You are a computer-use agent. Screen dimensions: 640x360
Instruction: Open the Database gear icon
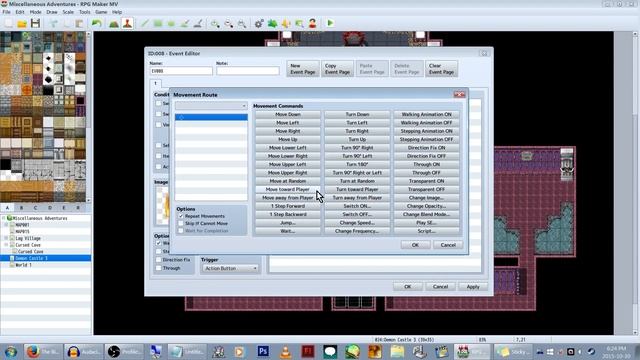[x=259, y=23]
